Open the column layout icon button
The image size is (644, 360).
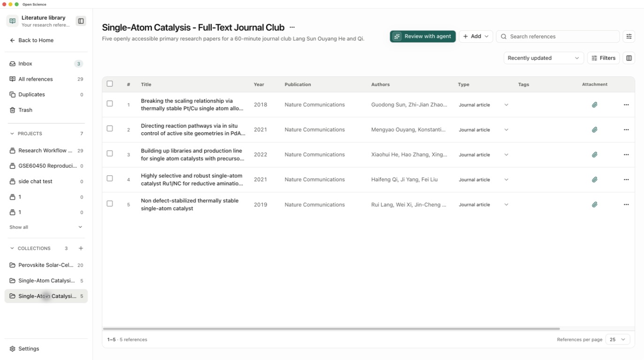(629, 58)
